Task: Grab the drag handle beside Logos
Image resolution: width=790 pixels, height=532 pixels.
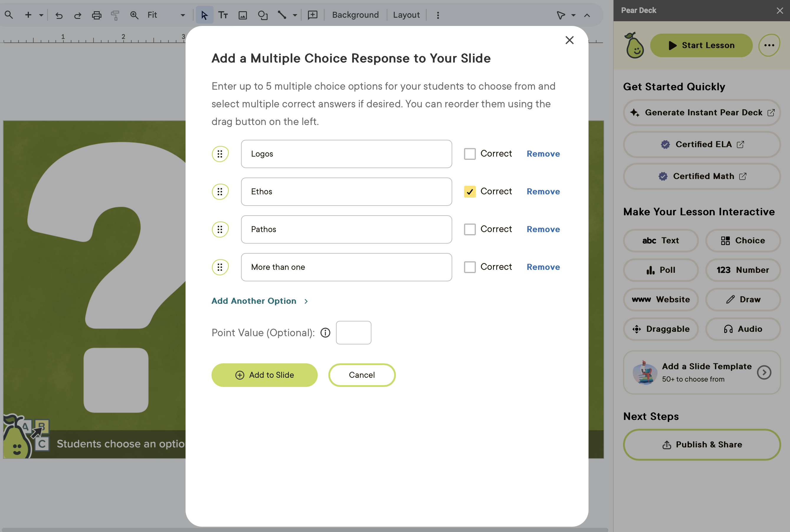Action: point(220,154)
